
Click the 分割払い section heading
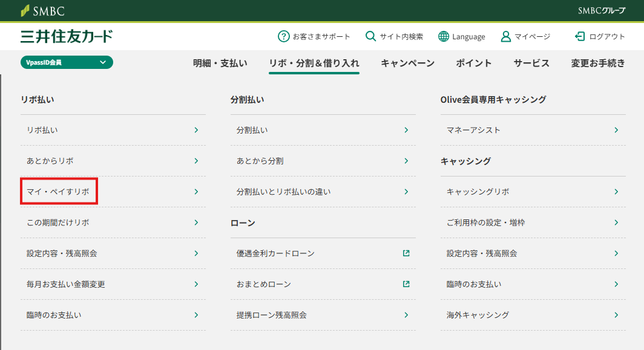(x=247, y=99)
